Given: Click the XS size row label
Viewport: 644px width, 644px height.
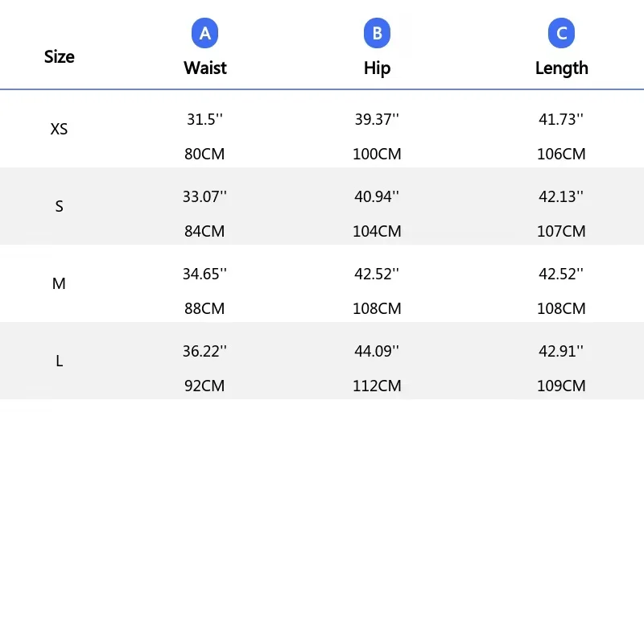Looking at the screenshot, I should [x=59, y=129].
